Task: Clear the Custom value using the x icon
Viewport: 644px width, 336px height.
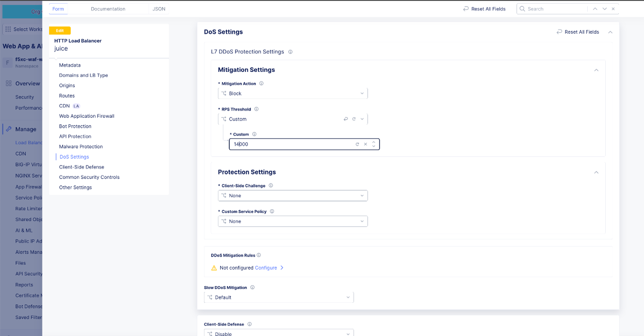Action: (x=365, y=144)
